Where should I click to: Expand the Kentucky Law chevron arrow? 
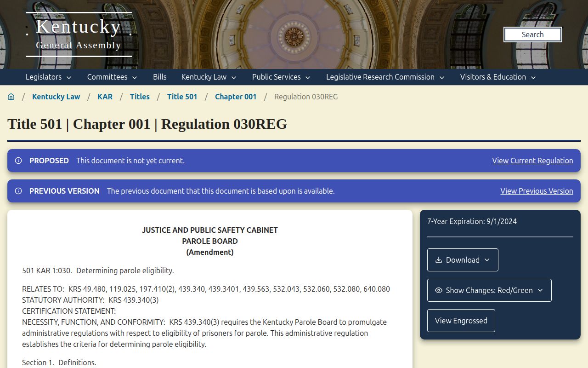coord(234,77)
